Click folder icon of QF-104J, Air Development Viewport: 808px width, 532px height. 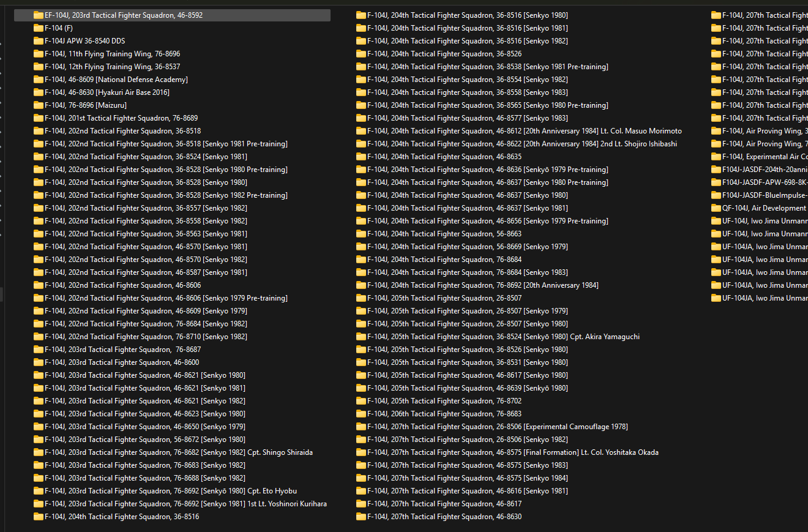click(x=716, y=208)
